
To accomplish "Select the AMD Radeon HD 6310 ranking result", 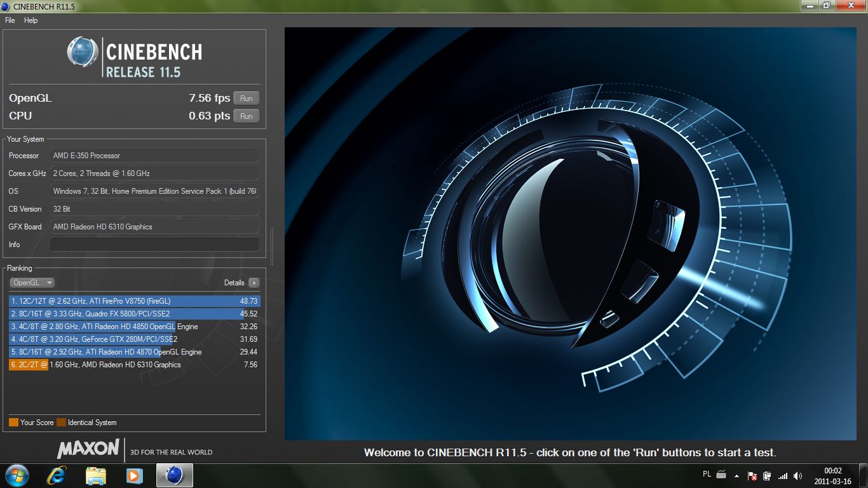I will (133, 365).
